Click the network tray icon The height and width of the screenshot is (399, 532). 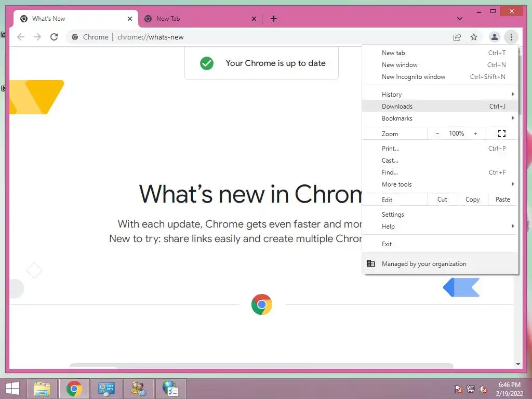[471, 389]
